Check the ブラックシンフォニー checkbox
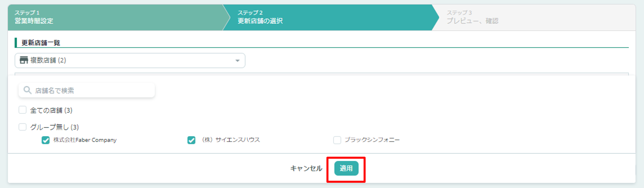 337,140
